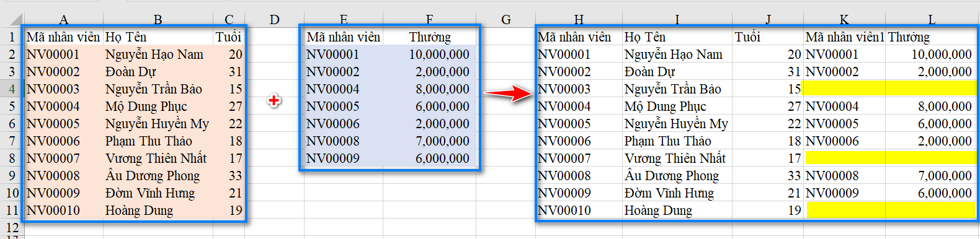980x239 pixels.
Task: Click NV00002 in column K
Action: [832, 72]
